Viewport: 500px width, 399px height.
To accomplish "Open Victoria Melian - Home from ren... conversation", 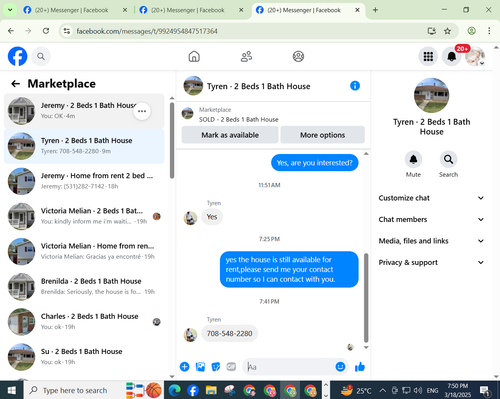I will pos(84,251).
